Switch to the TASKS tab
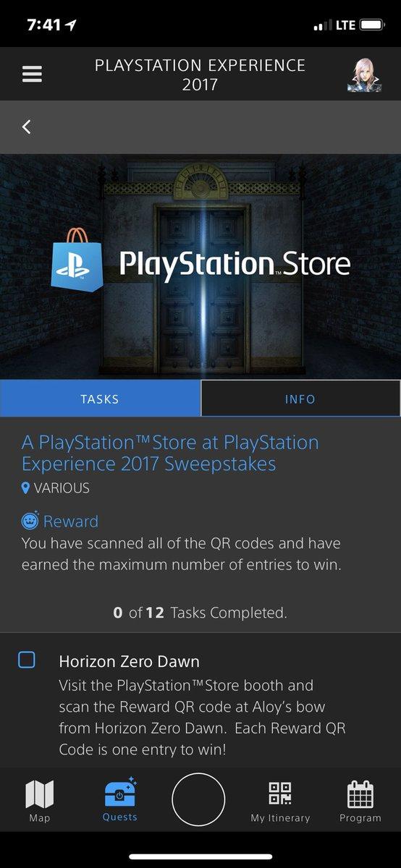Viewport: 401px width, 868px height. [100, 399]
